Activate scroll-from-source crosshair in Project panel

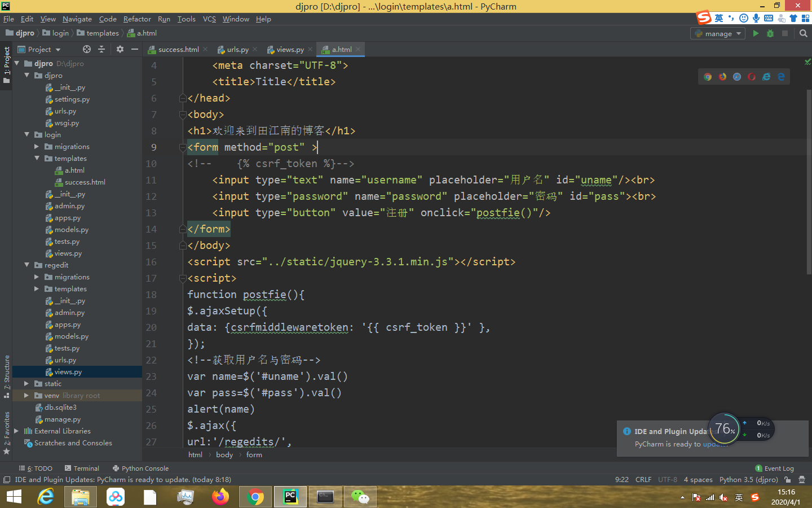[x=86, y=49]
